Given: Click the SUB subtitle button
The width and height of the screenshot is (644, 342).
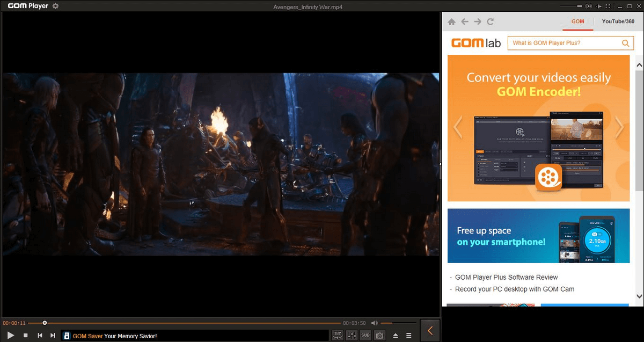Looking at the screenshot, I should [365, 336].
